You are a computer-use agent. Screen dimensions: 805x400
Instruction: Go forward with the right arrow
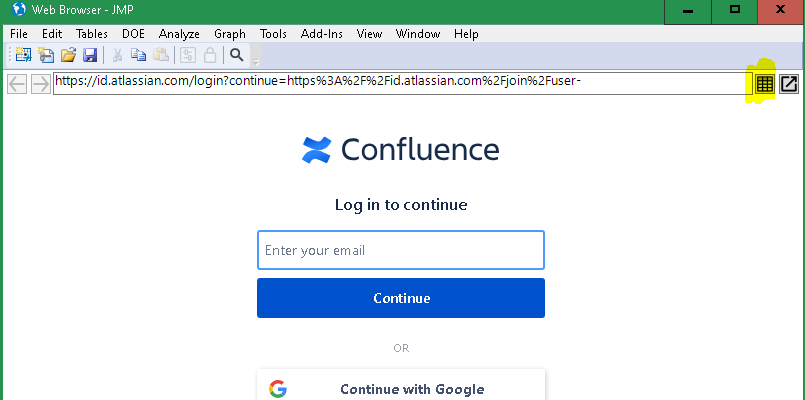pyautogui.click(x=41, y=83)
